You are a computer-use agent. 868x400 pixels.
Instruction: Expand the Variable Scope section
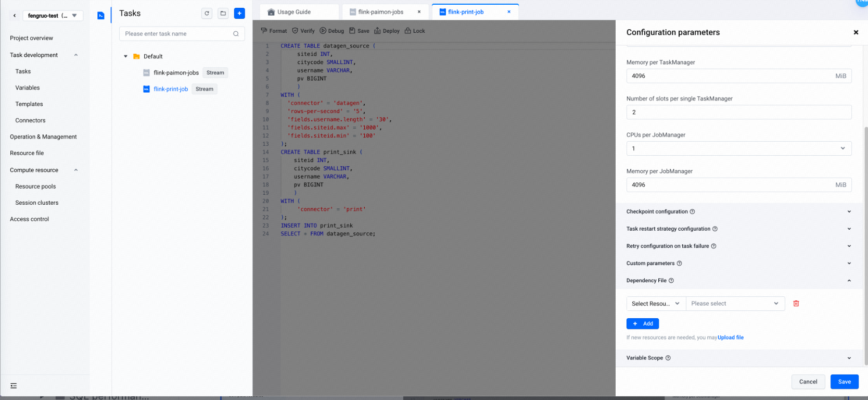click(x=849, y=358)
